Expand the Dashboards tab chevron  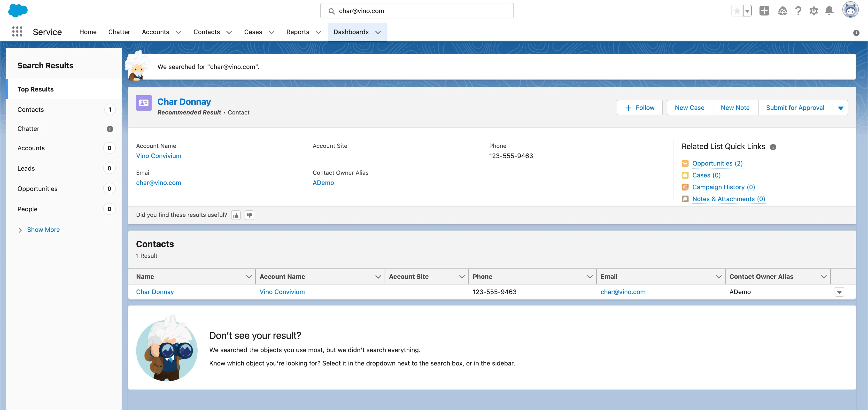(x=378, y=32)
